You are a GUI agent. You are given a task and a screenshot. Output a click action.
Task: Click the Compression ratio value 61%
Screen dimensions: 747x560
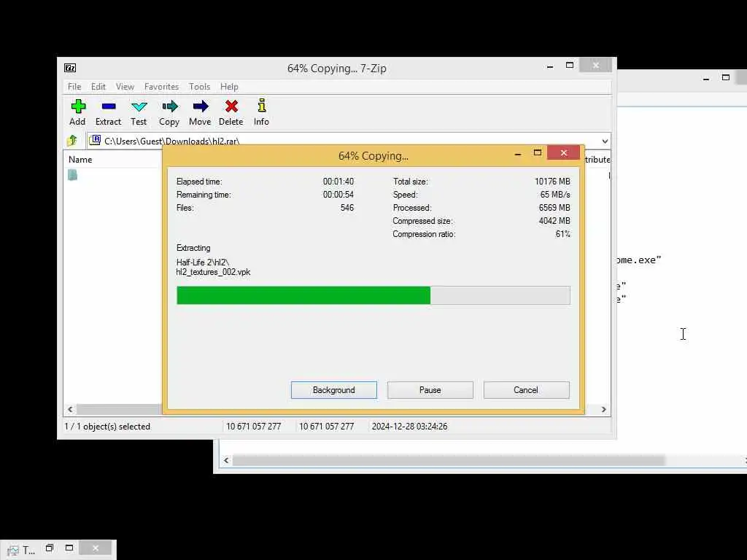click(562, 234)
